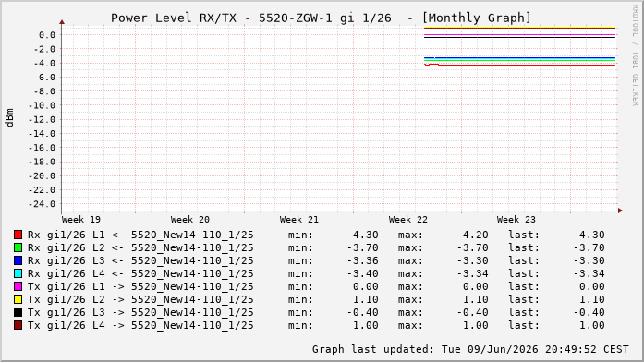The height and width of the screenshot is (362, 644).
Task: Click the black Tx L3 legend swatch
Action: point(18,312)
